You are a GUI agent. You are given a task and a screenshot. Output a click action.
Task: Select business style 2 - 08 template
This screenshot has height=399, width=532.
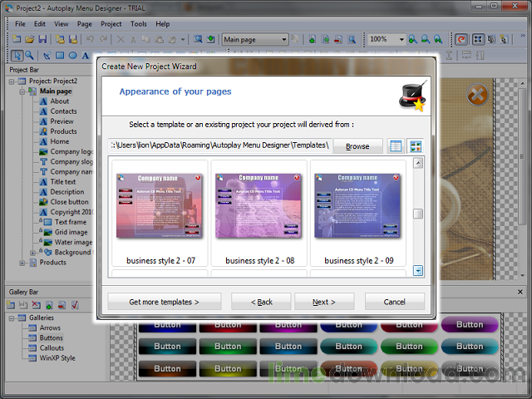click(x=259, y=213)
